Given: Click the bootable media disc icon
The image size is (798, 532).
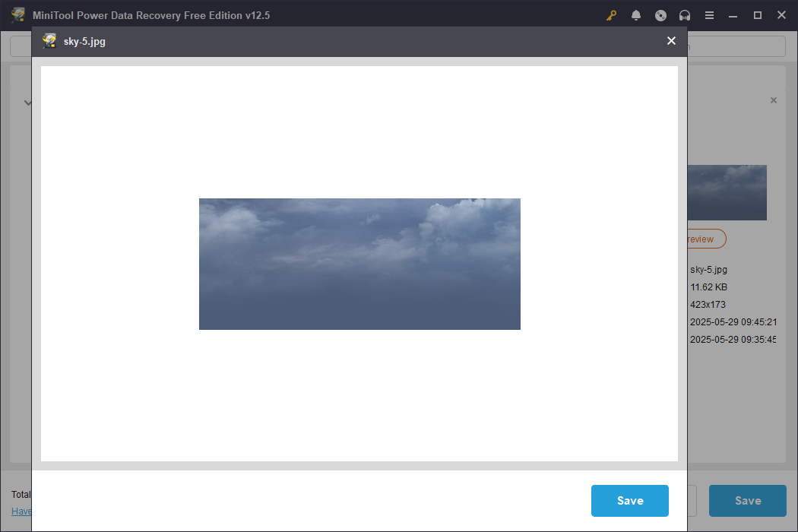Looking at the screenshot, I should 660,15.
